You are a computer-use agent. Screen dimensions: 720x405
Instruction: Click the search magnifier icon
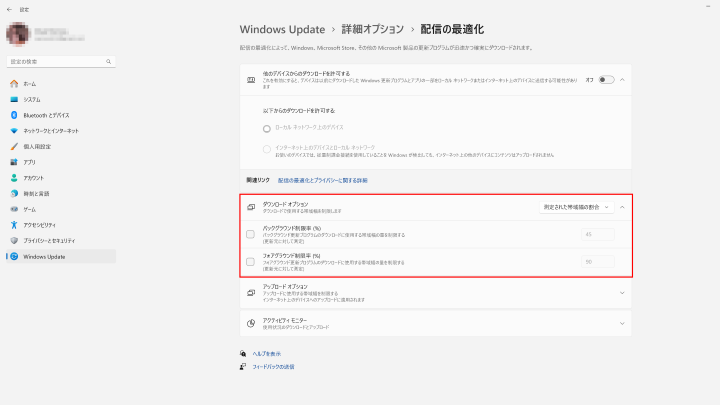tap(108, 62)
